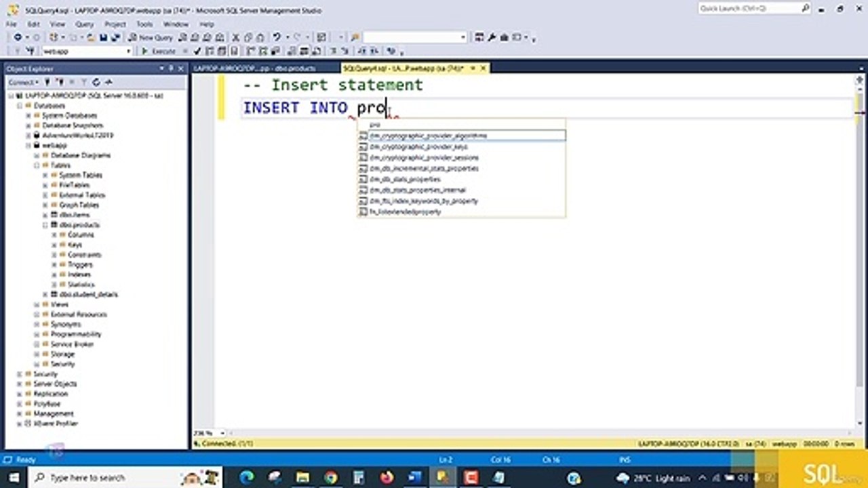Click the Save All icon in toolbar

pos(115,37)
